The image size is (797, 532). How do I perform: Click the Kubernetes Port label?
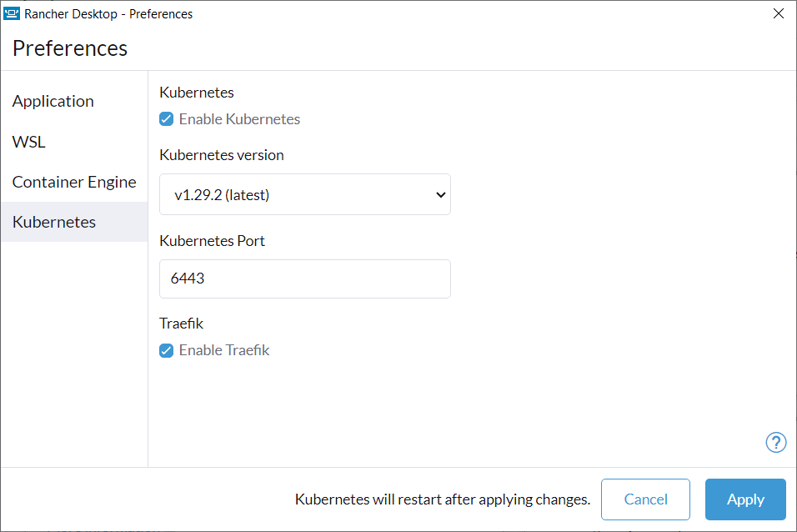212,241
